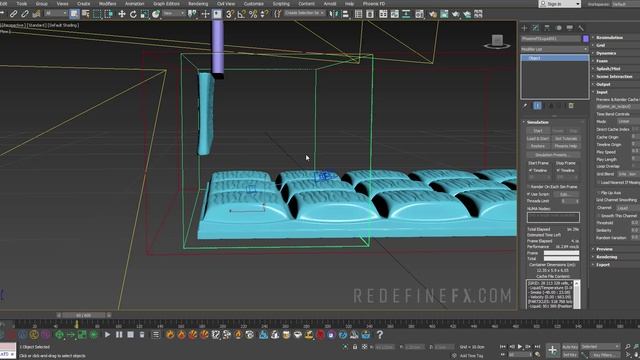Open the Graph Editors menu
This screenshot has height=360, width=640.
click(166, 4)
